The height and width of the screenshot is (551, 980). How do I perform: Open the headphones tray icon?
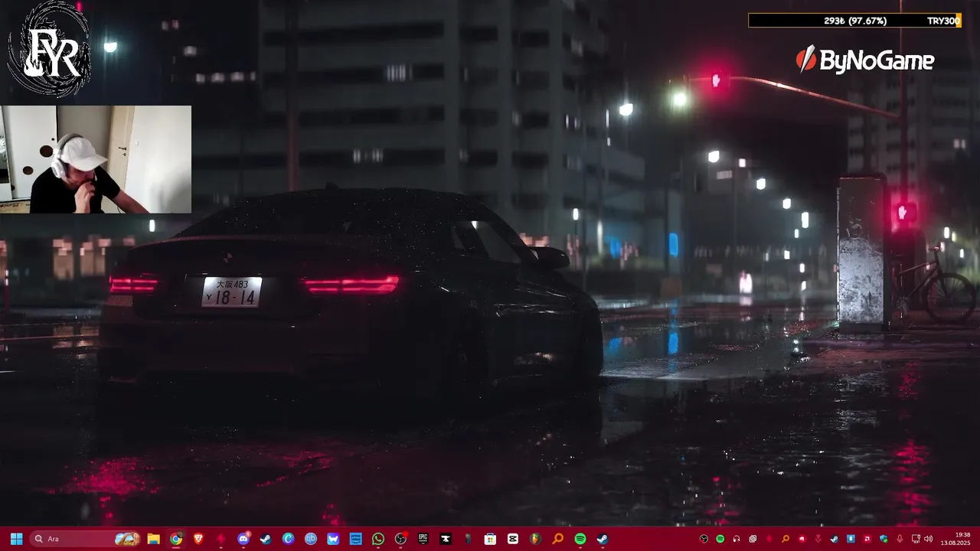[x=737, y=539]
